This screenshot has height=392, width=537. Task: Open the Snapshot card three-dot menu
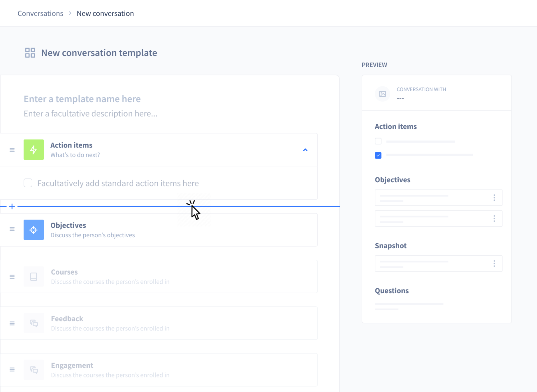click(x=494, y=264)
